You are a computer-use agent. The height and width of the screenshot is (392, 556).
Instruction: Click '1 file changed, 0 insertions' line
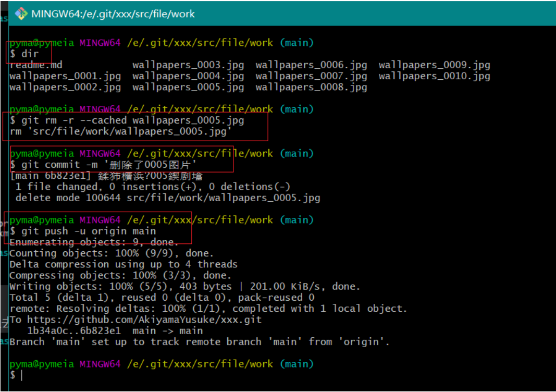(153, 187)
